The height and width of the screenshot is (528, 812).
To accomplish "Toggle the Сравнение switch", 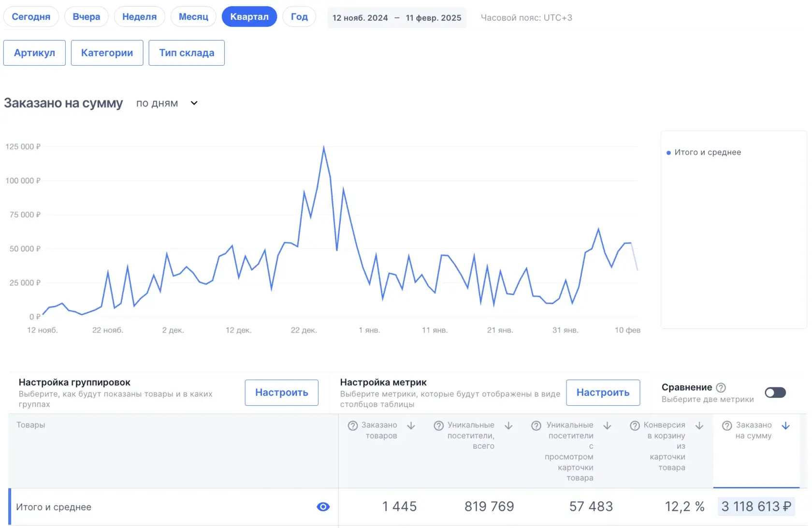I will (775, 393).
